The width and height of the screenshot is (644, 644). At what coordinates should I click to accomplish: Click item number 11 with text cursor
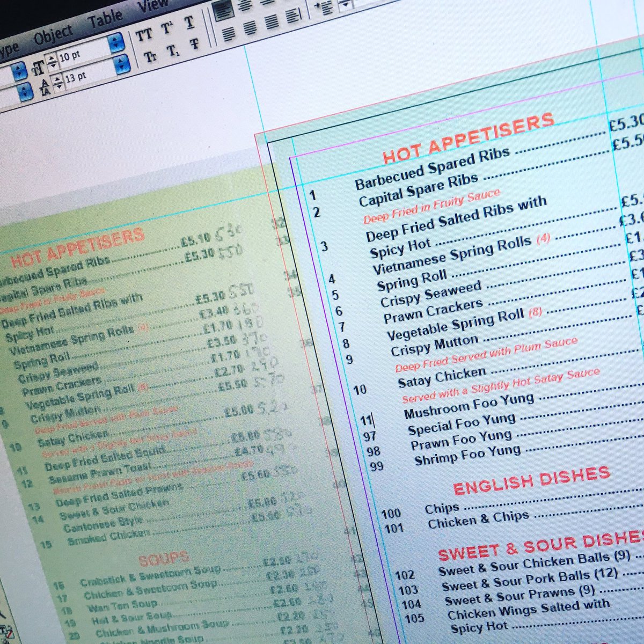click(x=367, y=420)
